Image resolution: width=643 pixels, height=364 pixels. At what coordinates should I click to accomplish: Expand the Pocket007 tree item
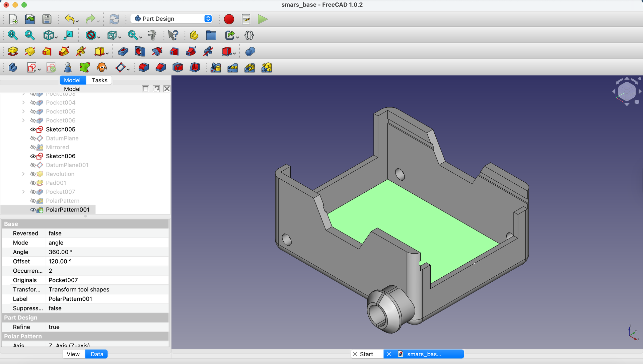(x=23, y=192)
